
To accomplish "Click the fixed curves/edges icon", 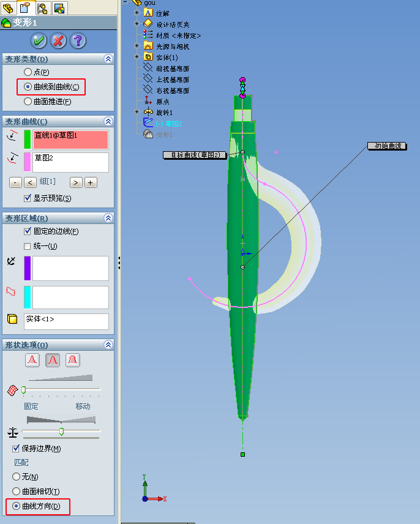I will (12, 261).
